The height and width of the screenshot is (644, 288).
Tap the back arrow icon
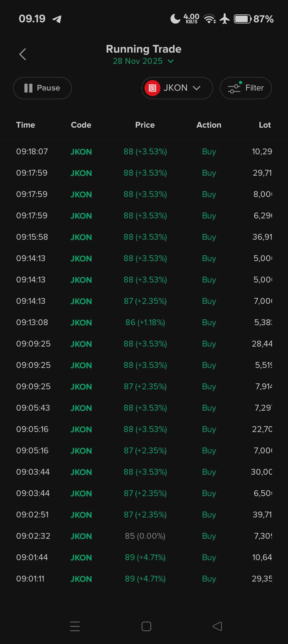pyautogui.click(x=23, y=54)
